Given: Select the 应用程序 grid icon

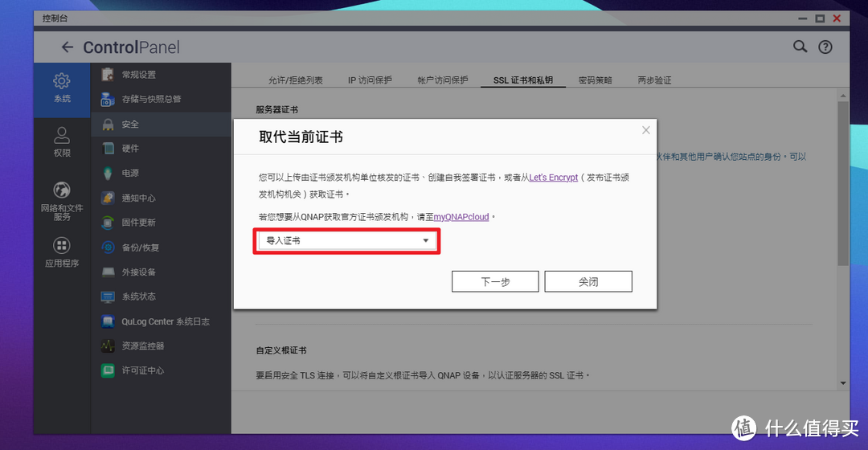Looking at the screenshot, I should click(62, 246).
